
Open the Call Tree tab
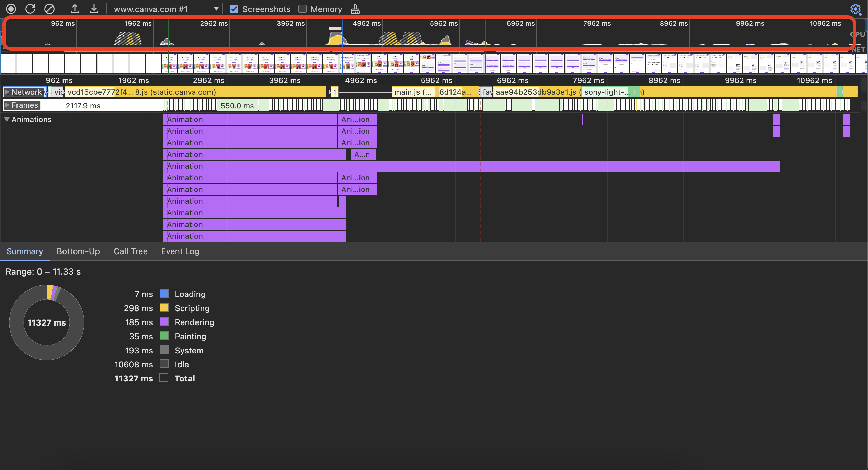[x=130, y=251]
